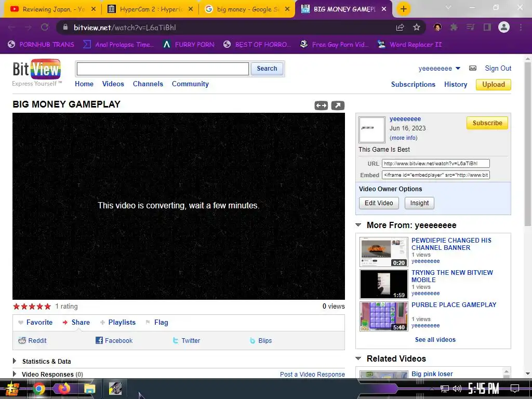
Task: Open the media control icon in toolbar
Action: 471,27
